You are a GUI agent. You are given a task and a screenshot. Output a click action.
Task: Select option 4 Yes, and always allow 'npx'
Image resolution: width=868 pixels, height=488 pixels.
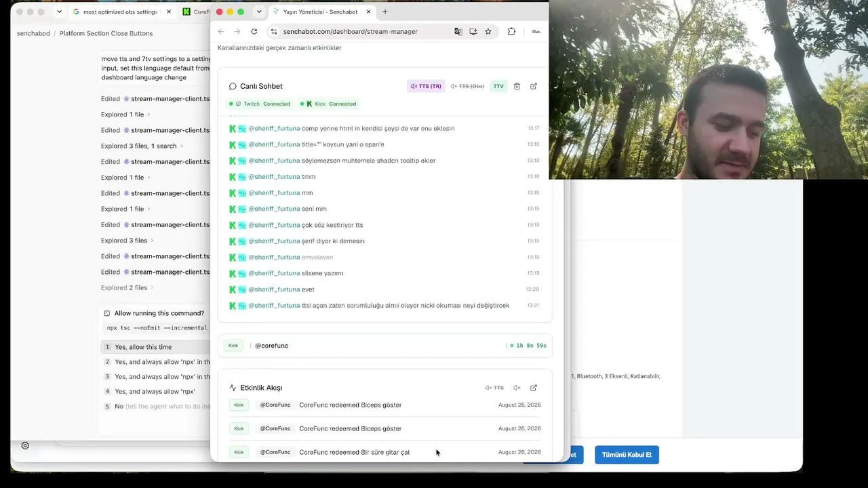pyautogui.click(x=155, y=392)
